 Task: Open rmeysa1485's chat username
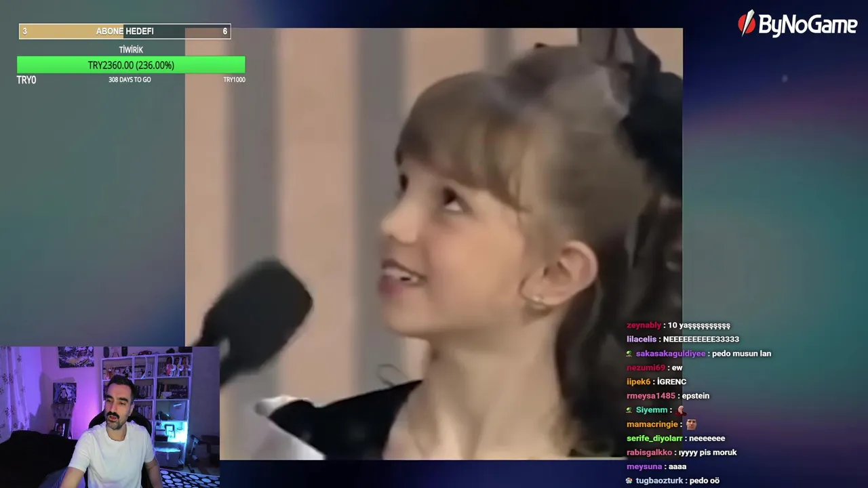tap(651, 396)
